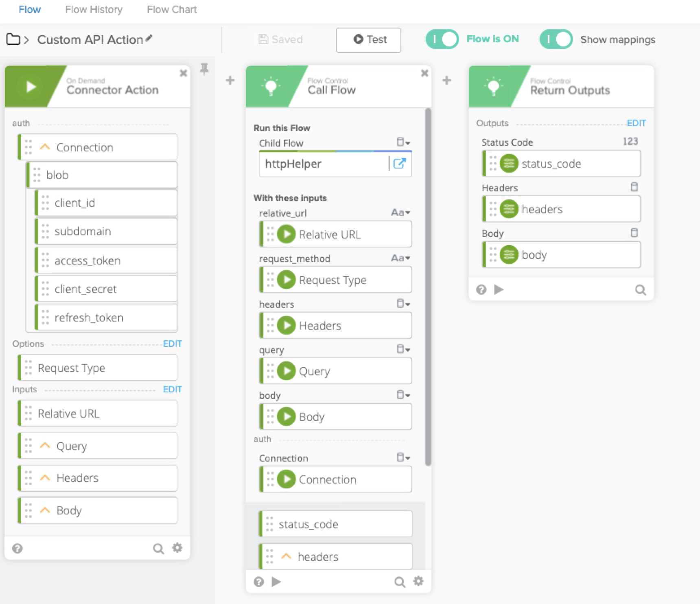Viewport: 700px width, 604px height.
Task: Open the Flow Chart tab
Action: pyautogui.click(x=172, y=9)
